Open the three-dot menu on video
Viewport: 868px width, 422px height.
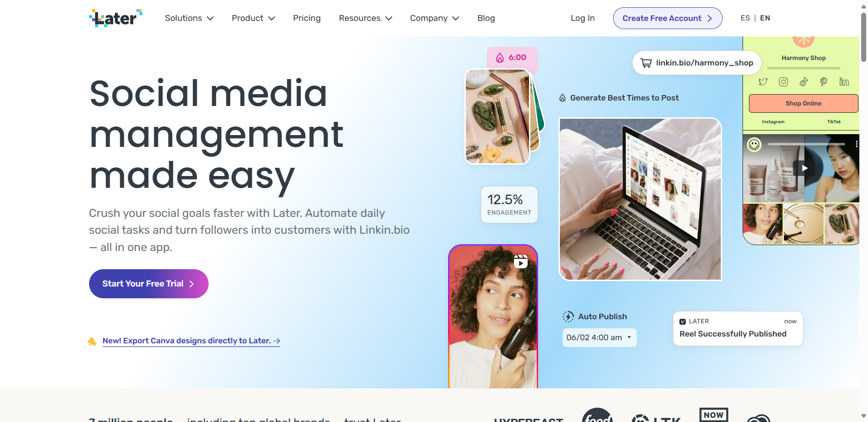[x=857, y=144]
